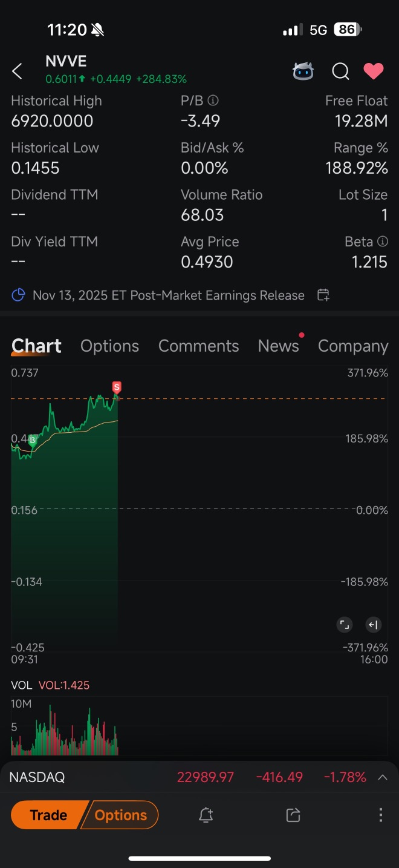
Task: Open the Company tab
Action: coord(353,346)
